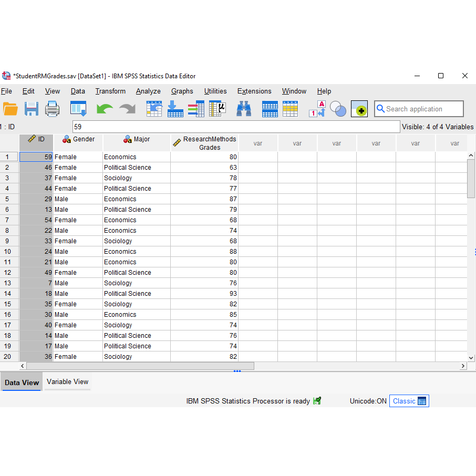Open Find with the binoculars icon
Screen dimensions: 476x476
tap(244, 109)
